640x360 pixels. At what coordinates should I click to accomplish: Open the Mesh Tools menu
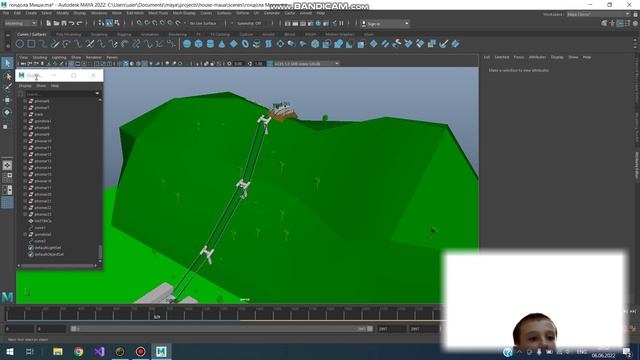[158, 13]
